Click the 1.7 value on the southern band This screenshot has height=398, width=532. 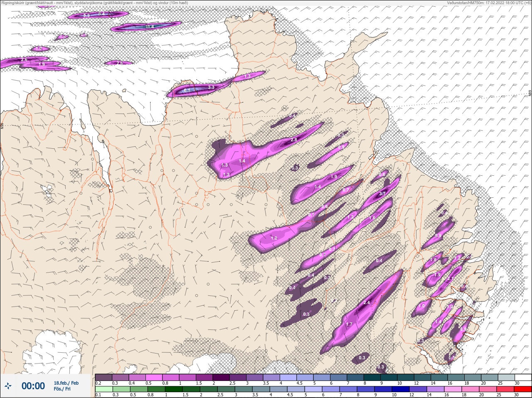tap(349, 324)
